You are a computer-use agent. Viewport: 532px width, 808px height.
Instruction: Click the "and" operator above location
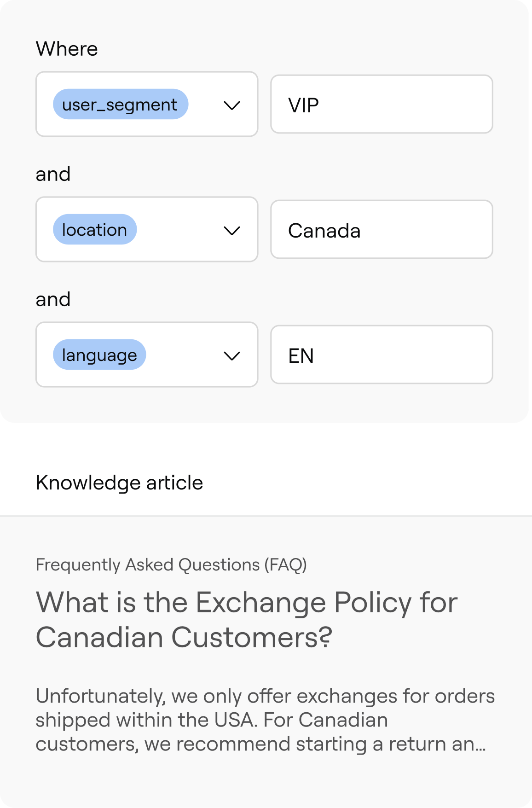pos(53,174)
